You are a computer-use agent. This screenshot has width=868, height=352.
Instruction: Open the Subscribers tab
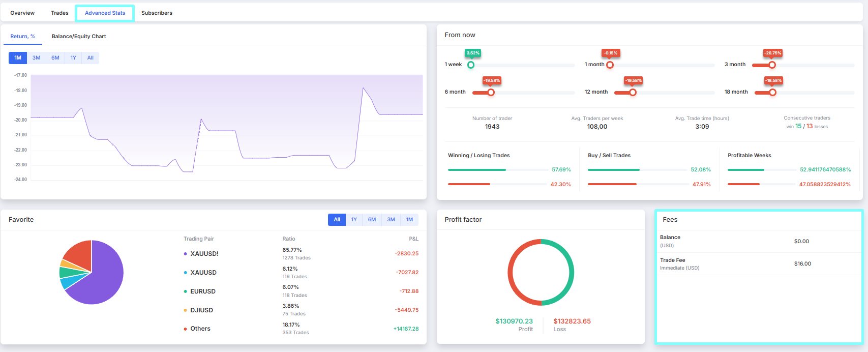[157, 13]
